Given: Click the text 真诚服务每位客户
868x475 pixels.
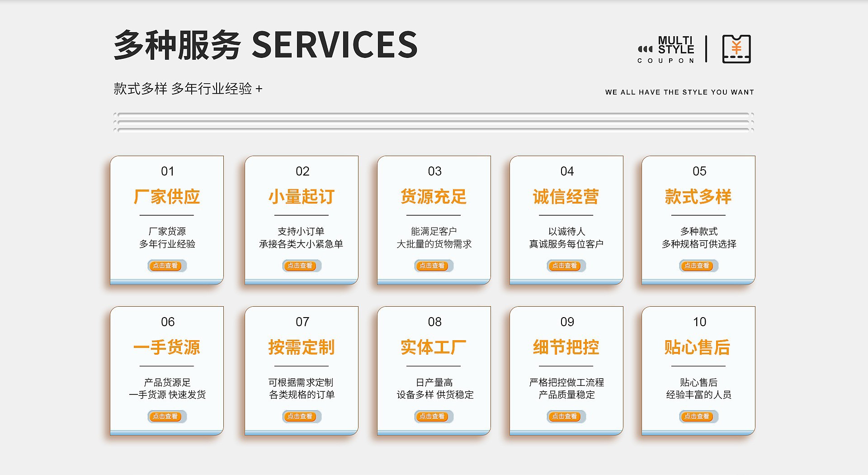Looking at the screenshot, I should click(x=566, y=244).
